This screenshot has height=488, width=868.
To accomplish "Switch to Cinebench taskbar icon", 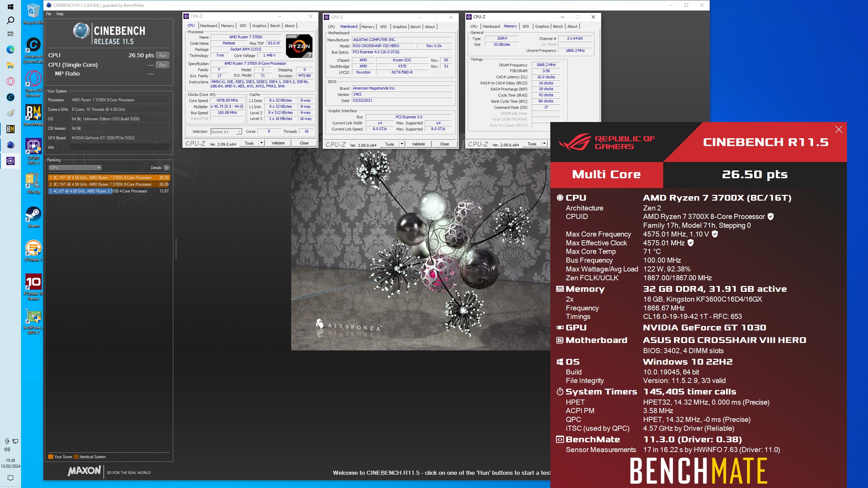I will [10, 145].
